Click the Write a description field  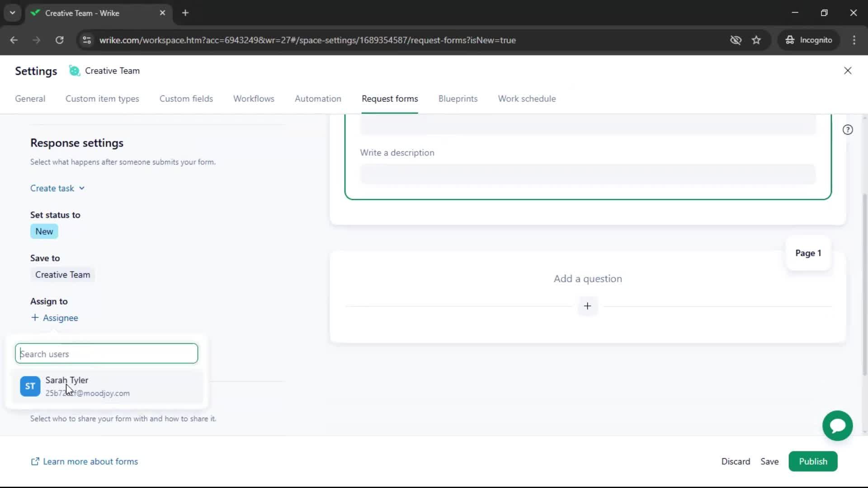(588, 174)
